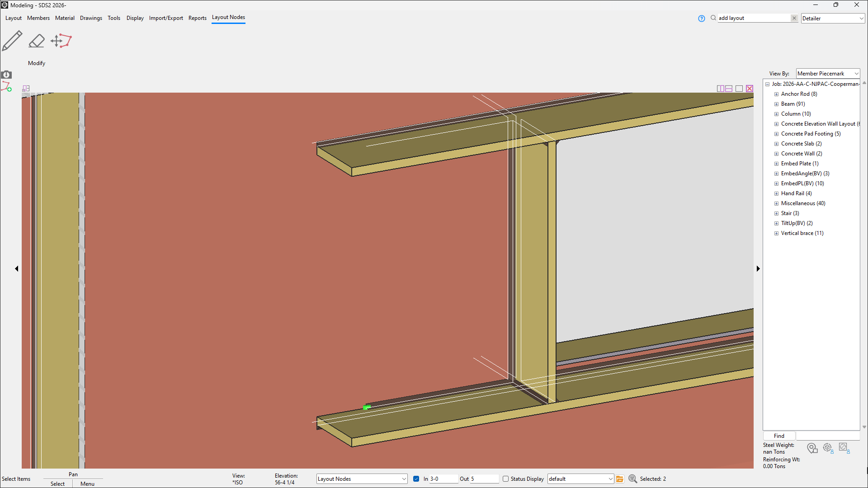This screenshot has width=868, height=488.
Task: Click the camera snapshot icon
Action: [6, 75]
